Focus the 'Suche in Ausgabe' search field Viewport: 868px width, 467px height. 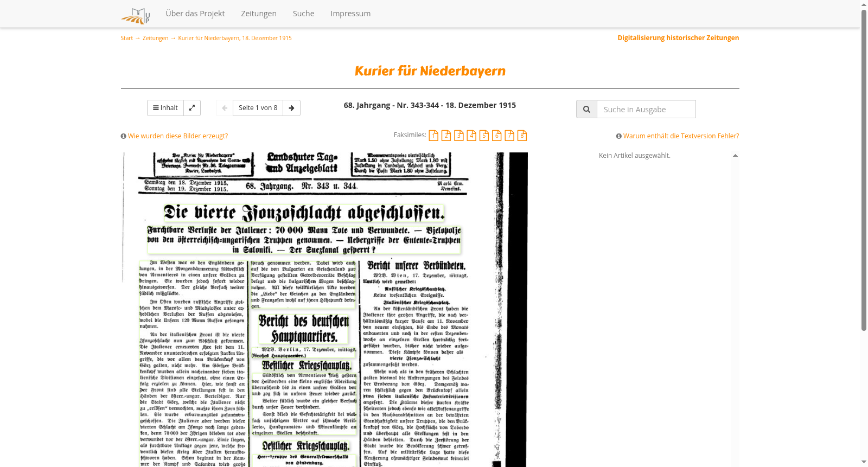click(646, 109)
